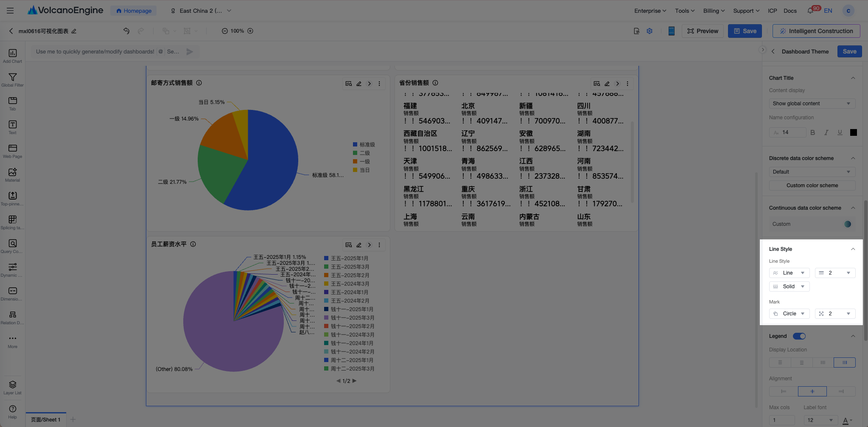
Task: Open the Add Chart tool
Action: click(12, 56)
